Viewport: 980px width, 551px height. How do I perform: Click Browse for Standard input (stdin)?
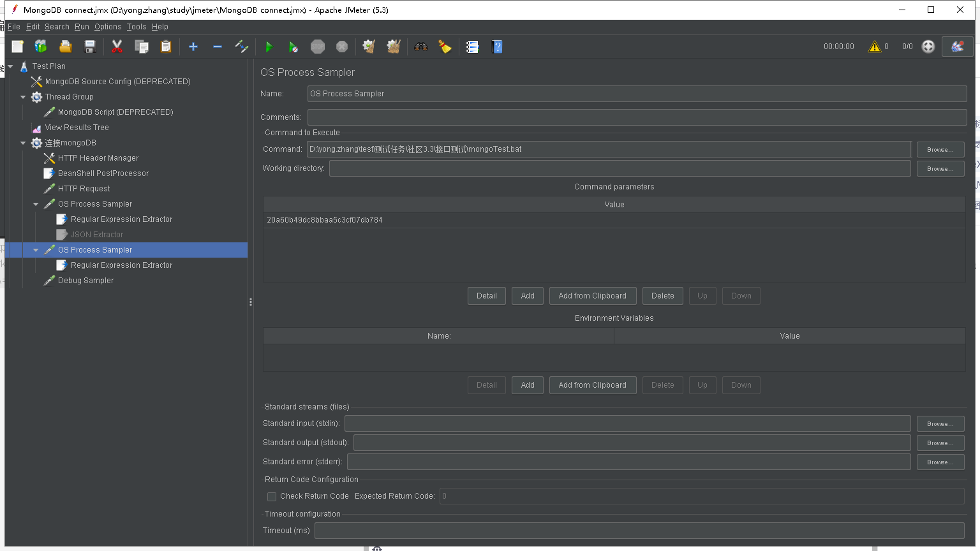coord(940,423)
